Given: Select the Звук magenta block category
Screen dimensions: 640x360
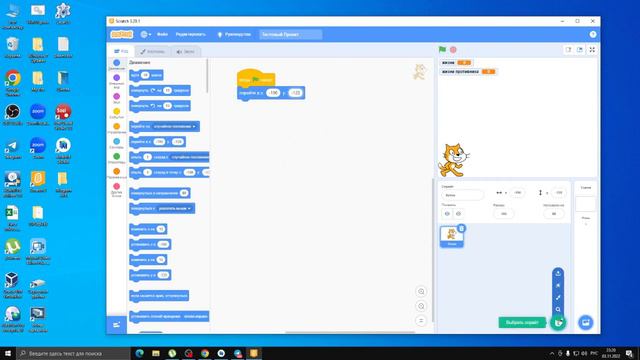Looking at the screenshot, I should click(x=117, y=98).
